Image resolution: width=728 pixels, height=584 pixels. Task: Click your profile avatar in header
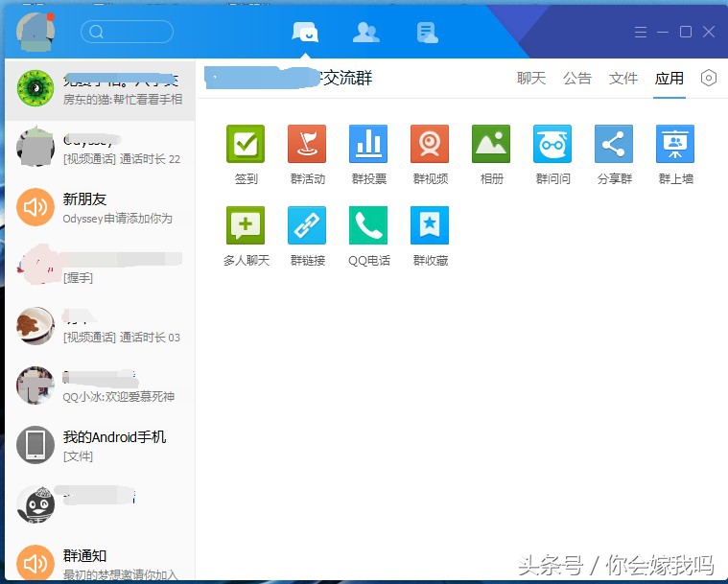point(35,32)
